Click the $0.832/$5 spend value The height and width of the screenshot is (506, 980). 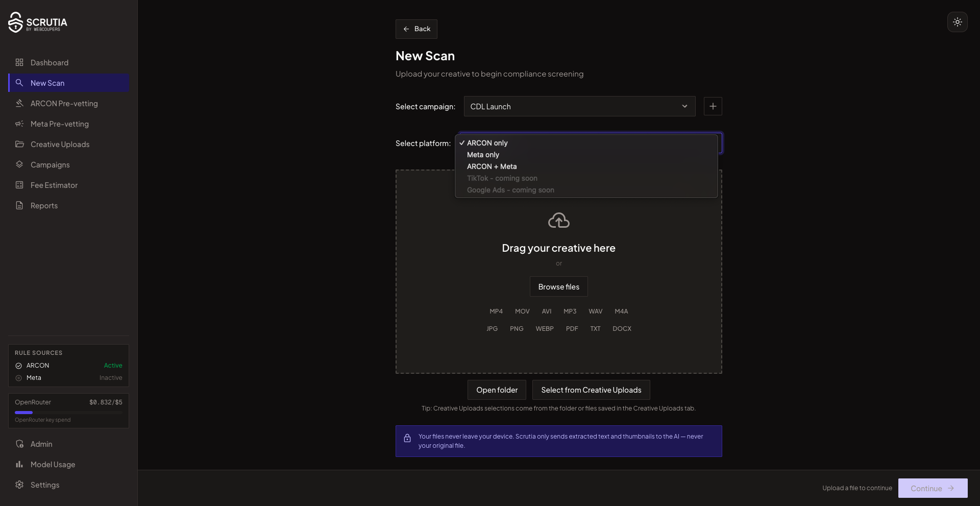coord(106,402)
